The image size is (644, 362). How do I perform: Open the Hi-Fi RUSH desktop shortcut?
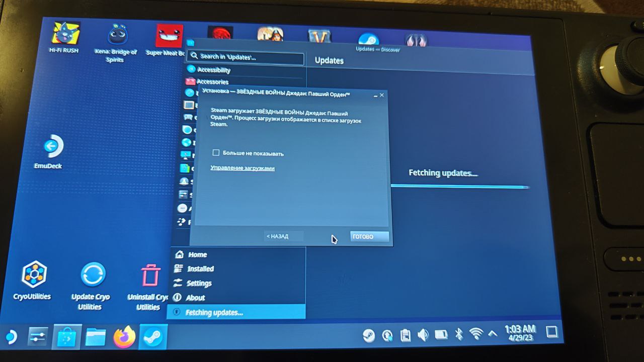click(x=65, y=37)
